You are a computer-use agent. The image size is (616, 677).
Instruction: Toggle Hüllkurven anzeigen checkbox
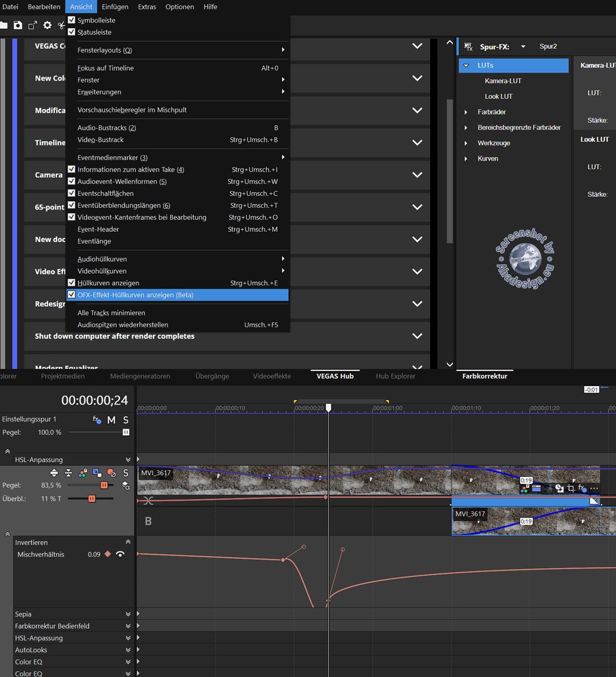(72, 283)
